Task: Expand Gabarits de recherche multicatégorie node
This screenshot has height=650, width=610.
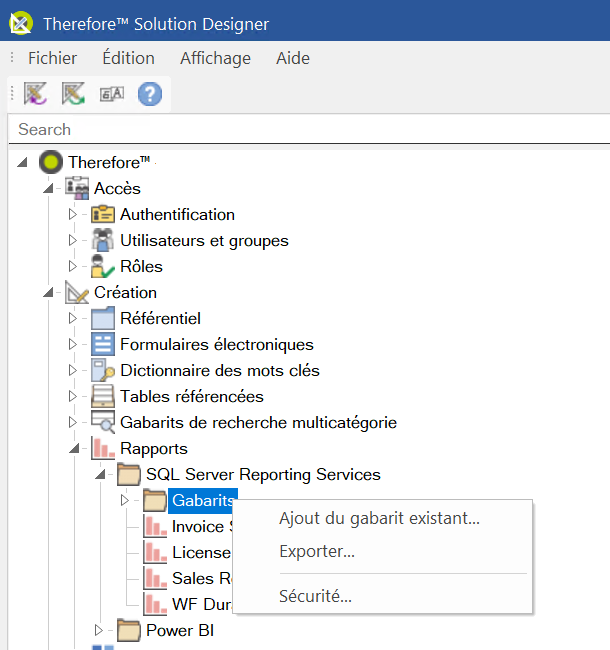Action: click(73, 422)
